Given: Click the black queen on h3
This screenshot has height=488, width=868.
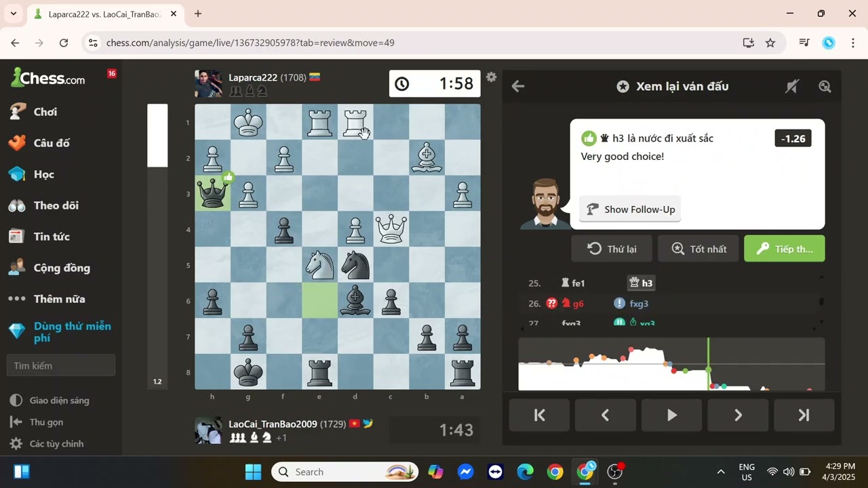Looking at the screenshot, I should coord(213,193).
